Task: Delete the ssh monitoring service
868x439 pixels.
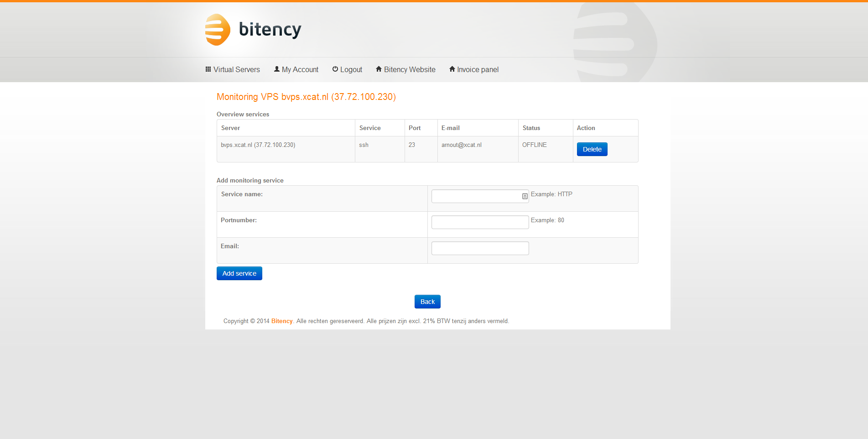Action: click(592, 149)
